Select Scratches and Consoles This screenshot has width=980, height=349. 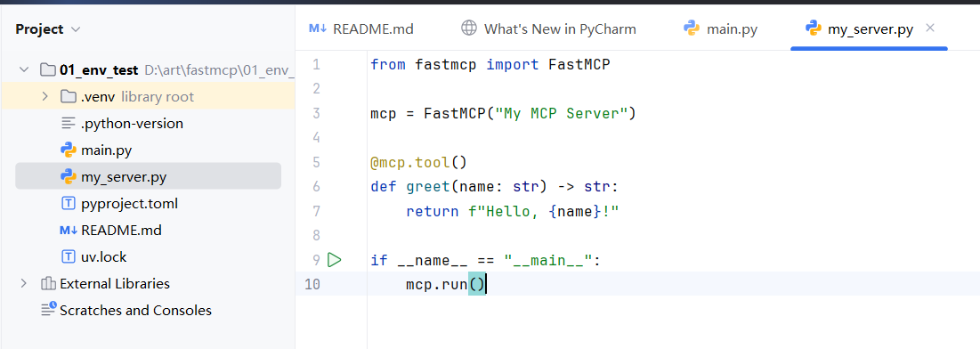[x=135, y=310]
